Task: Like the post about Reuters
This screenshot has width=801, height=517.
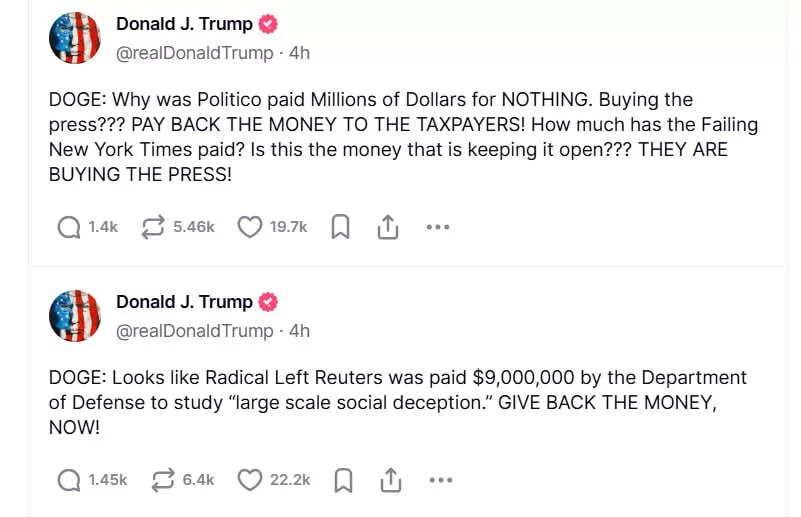Action: pyautogui.click(x=249, y=481)
